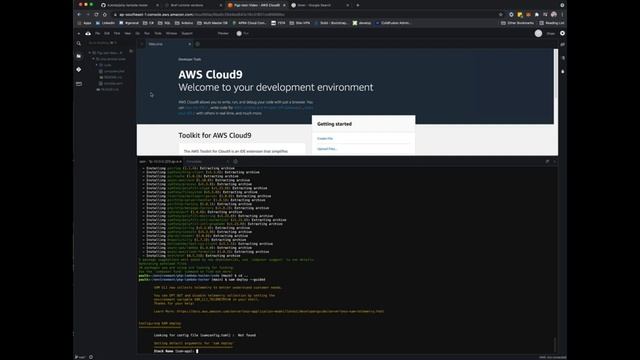640x360 pixels.
Task: Open the Collaborate panel icon
Action: [x=563, y=44]
